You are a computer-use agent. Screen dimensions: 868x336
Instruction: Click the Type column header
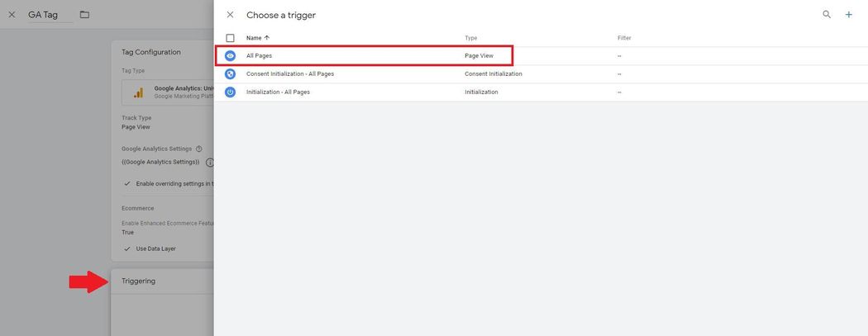470,38
